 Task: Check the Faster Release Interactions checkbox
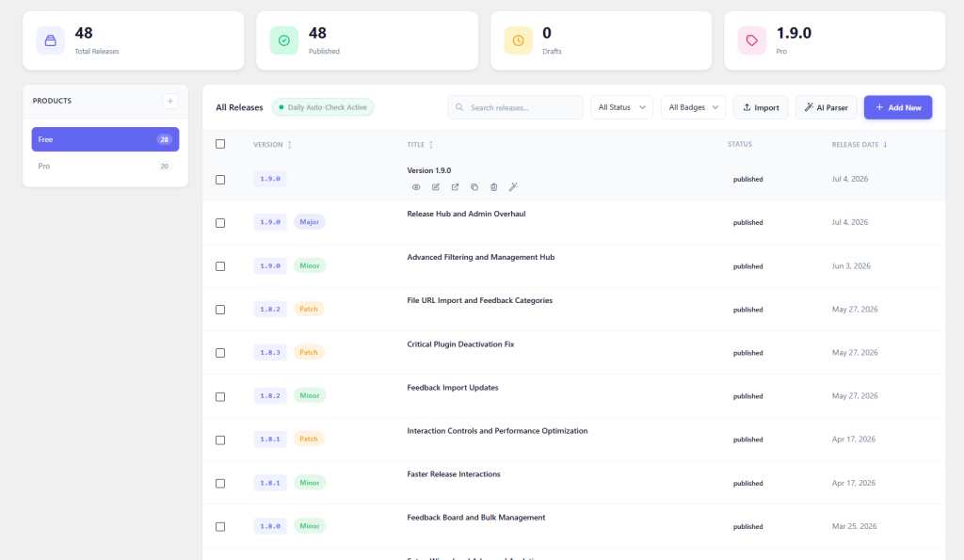click(x=220, y=483)
